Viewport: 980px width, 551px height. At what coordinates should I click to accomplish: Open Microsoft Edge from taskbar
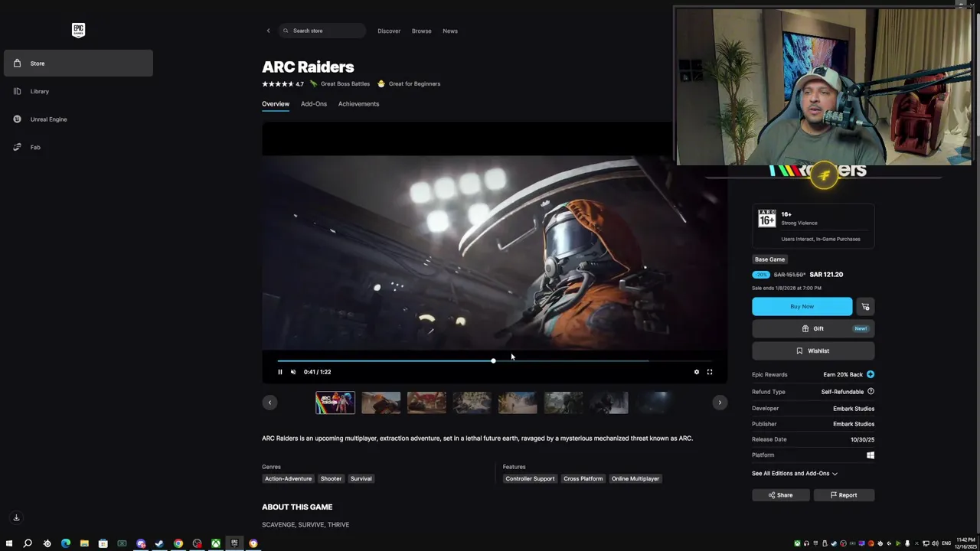point(66,543)
